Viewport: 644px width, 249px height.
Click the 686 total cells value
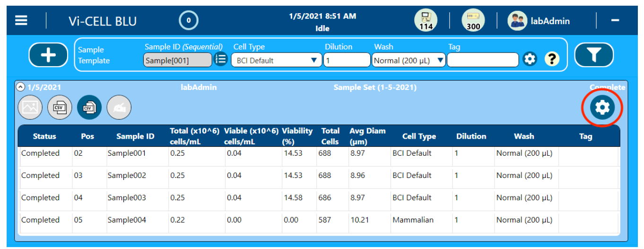[x=325, y=198]
